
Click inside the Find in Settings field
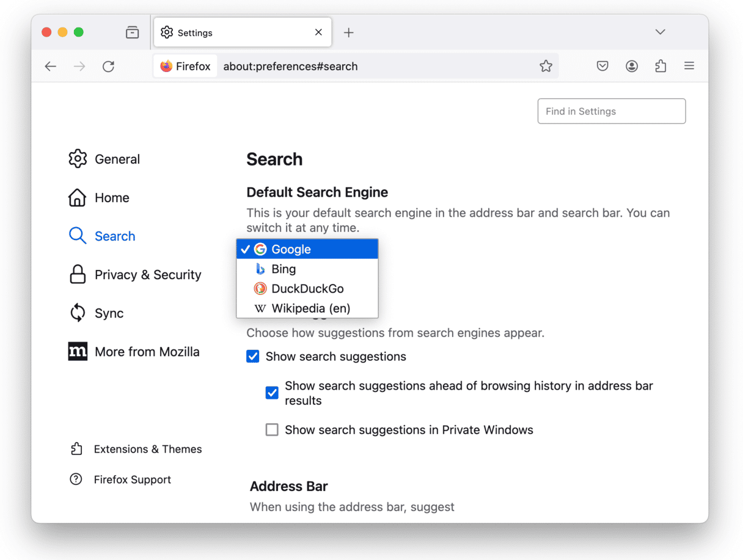612,111
